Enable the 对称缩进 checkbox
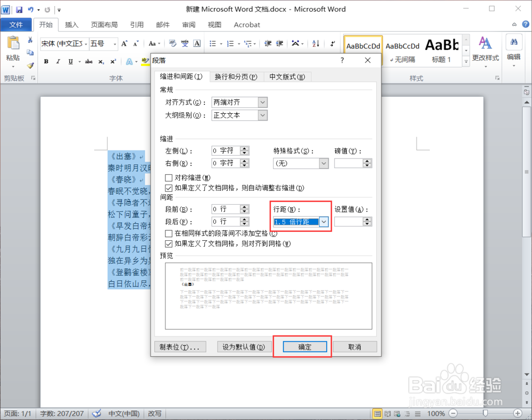Image resolution: width=532 pixels, height=420 pixels. pyautogui.click(x=169, y=178)
